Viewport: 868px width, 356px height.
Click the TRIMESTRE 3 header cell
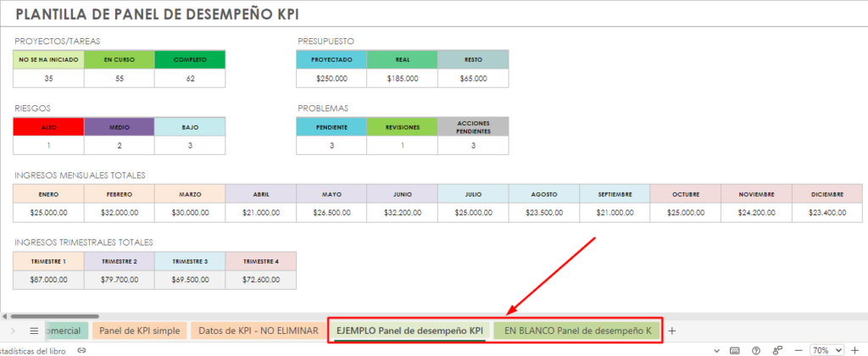click(190, 261)
